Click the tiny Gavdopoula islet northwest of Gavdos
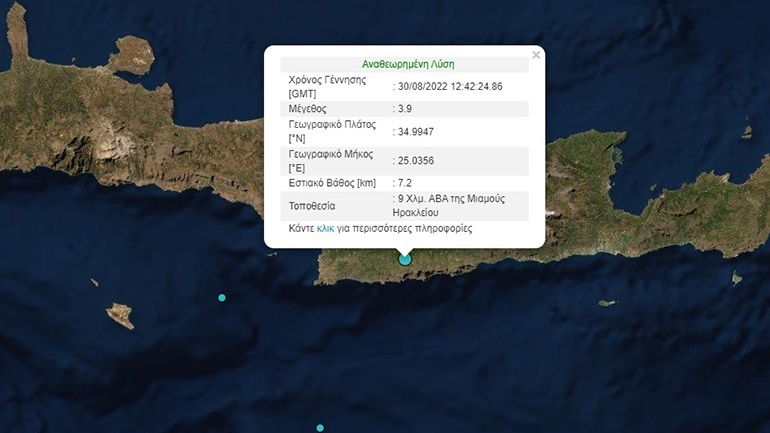Screen dimensions: 770x433 tap(94, 282)
